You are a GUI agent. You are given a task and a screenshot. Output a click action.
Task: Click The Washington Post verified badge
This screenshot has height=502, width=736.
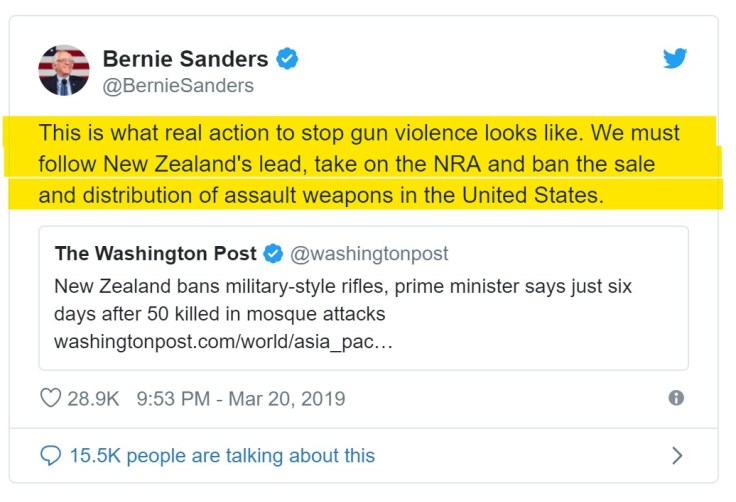pos(273,253)
